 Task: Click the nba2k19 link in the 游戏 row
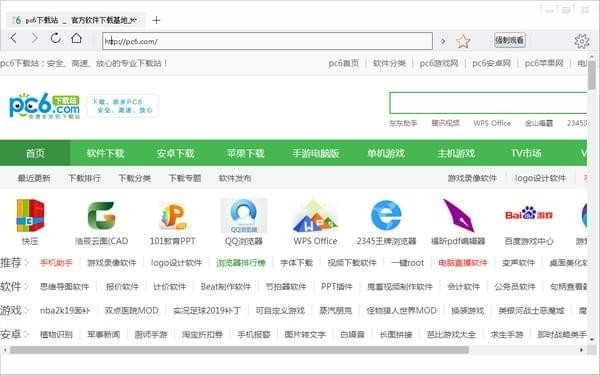tap(65, 310)
